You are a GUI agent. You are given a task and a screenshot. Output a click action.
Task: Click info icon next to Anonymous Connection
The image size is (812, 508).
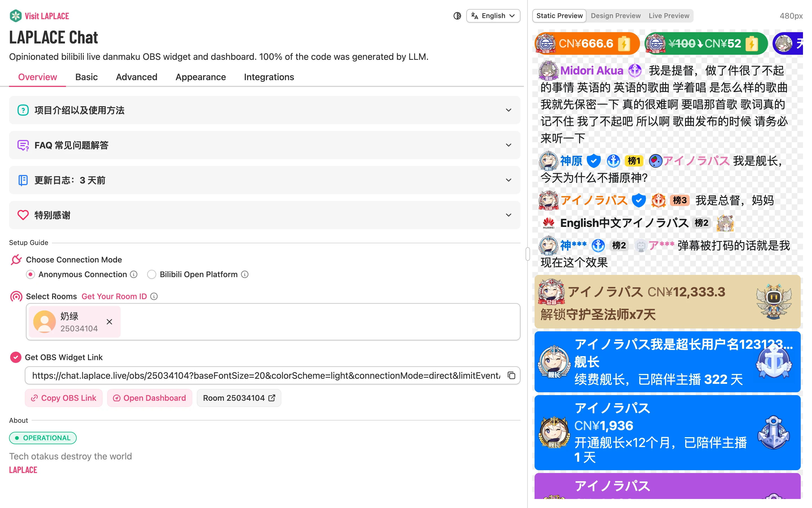pyautogui.click(x=134, y=275)
